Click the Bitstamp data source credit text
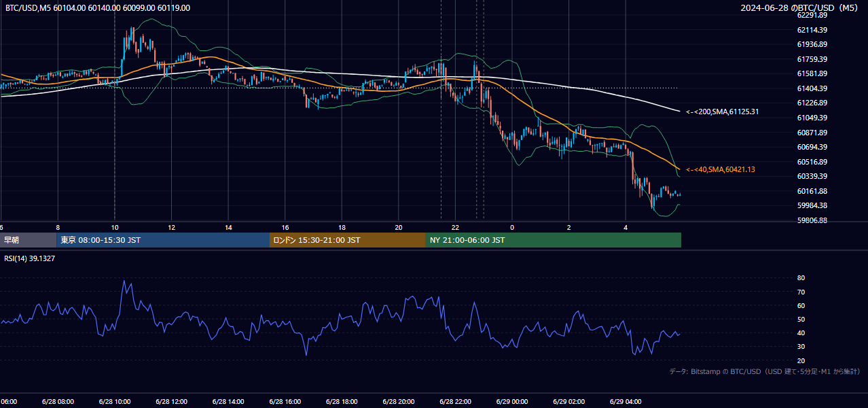Viewport: 868px width, 408px height. pyautogui.click(x=765, y=372)
